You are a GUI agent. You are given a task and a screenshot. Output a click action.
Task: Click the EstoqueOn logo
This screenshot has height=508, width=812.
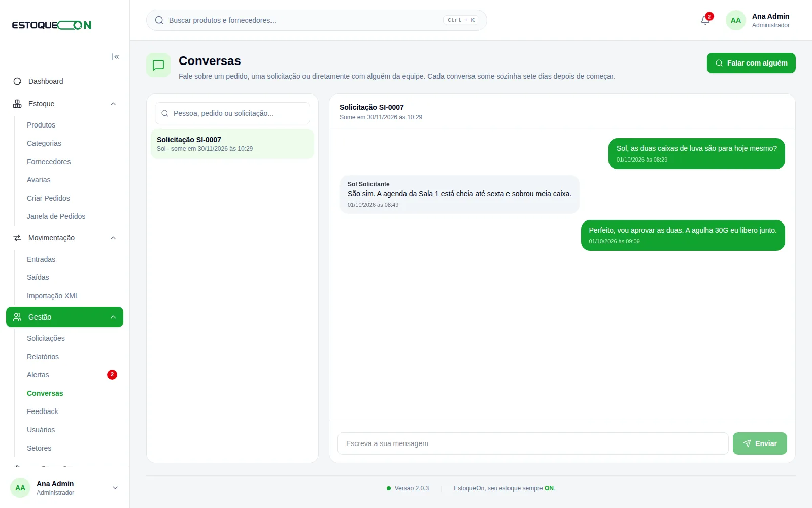pos(52,25)
